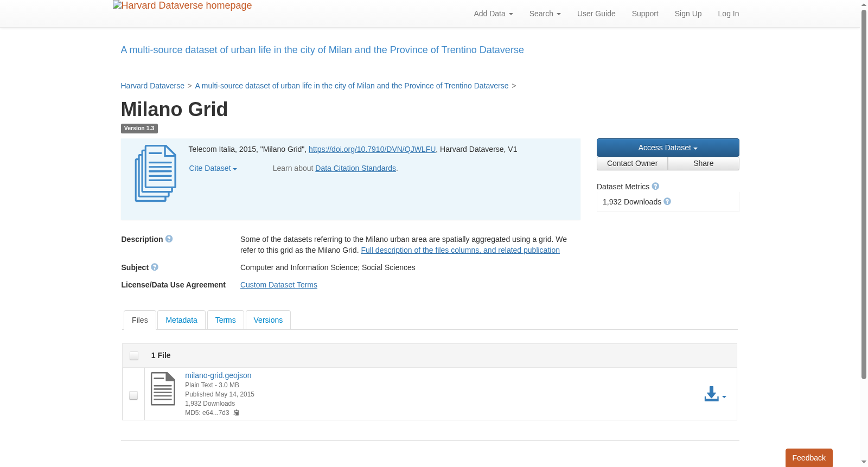The height and width of the screenshot is (467, 868).
Task: Click the Harvard Dataverse homepage logo
Action: (182, 6)
